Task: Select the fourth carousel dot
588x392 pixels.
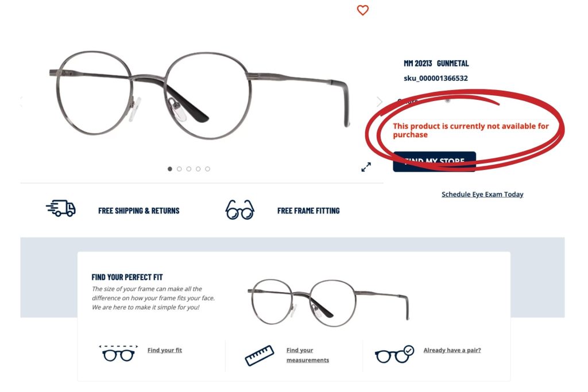Action: pyautogui.click(x=198, y=169)
